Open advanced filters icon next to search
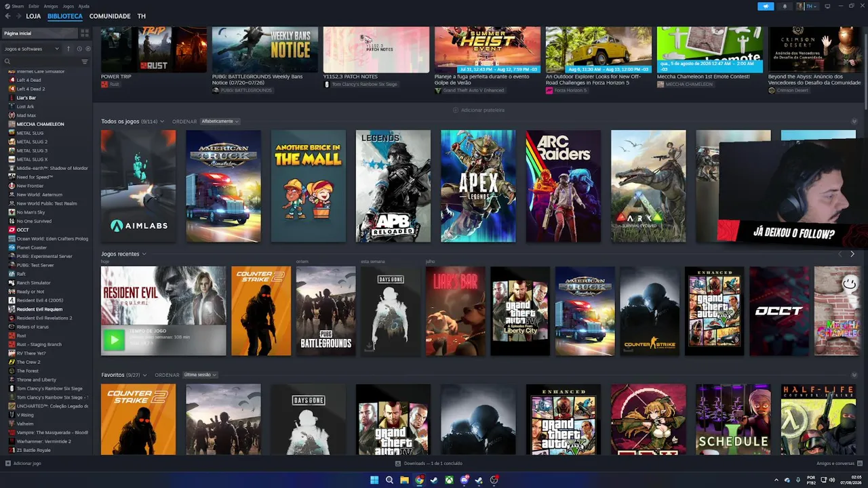This screenshot has width=868, height=488. [x=85, y=62]
